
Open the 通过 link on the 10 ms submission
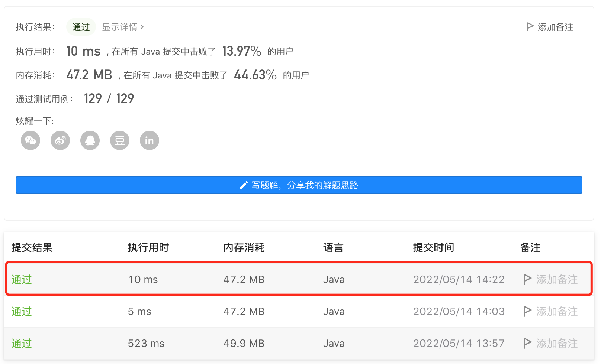[21, 279]
